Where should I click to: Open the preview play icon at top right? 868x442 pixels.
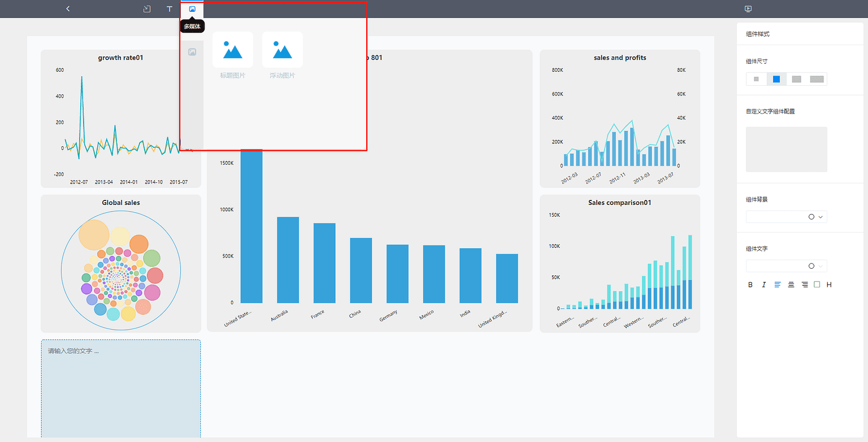[748, 9]
